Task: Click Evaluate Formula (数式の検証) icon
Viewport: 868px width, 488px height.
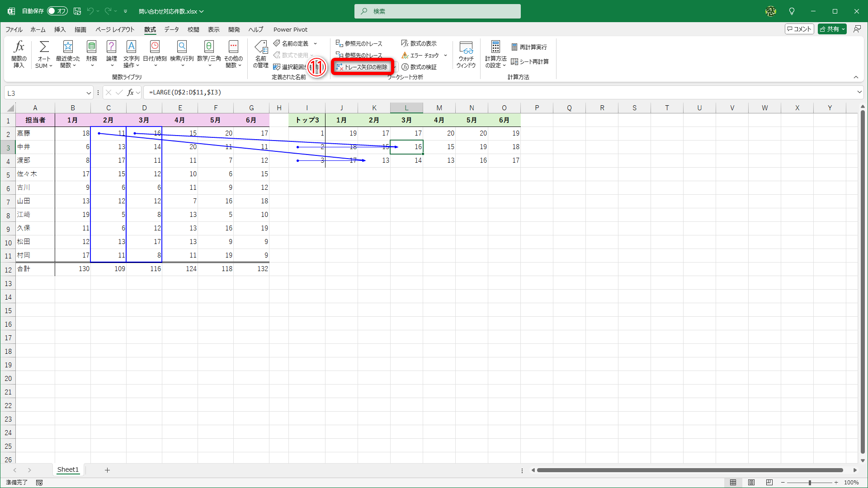Action: click(419, 67)
